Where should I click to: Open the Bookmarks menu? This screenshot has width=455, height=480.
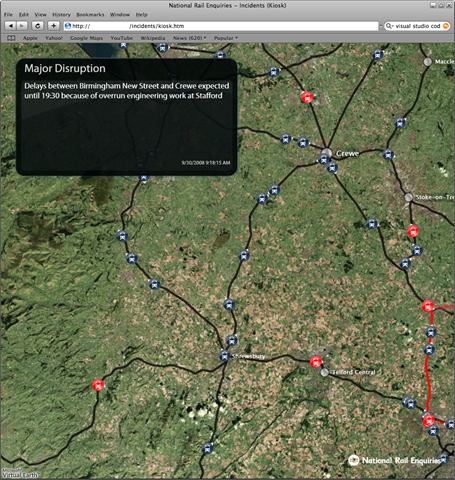[x=90, y=15]
